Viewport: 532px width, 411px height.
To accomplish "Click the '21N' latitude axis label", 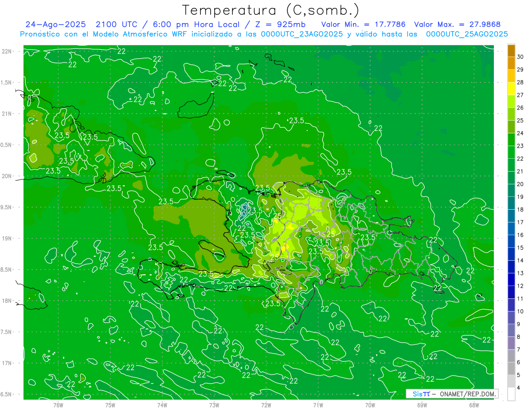I will pos(7,114).
